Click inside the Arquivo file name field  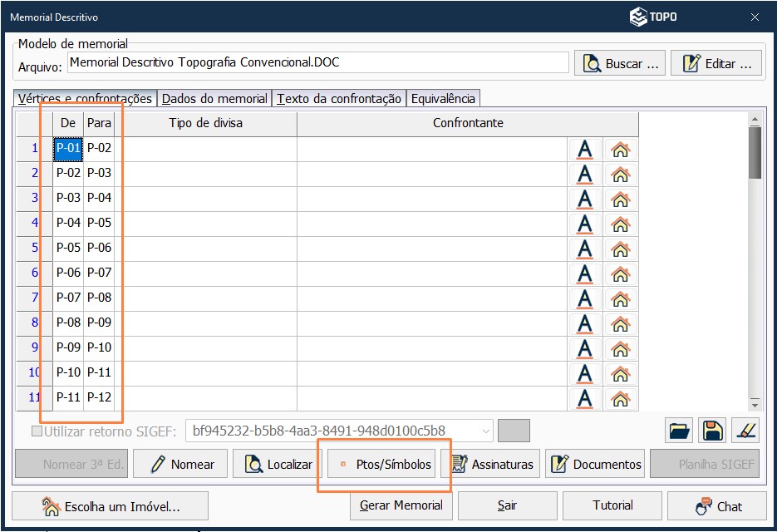click(x=316, y=62)
